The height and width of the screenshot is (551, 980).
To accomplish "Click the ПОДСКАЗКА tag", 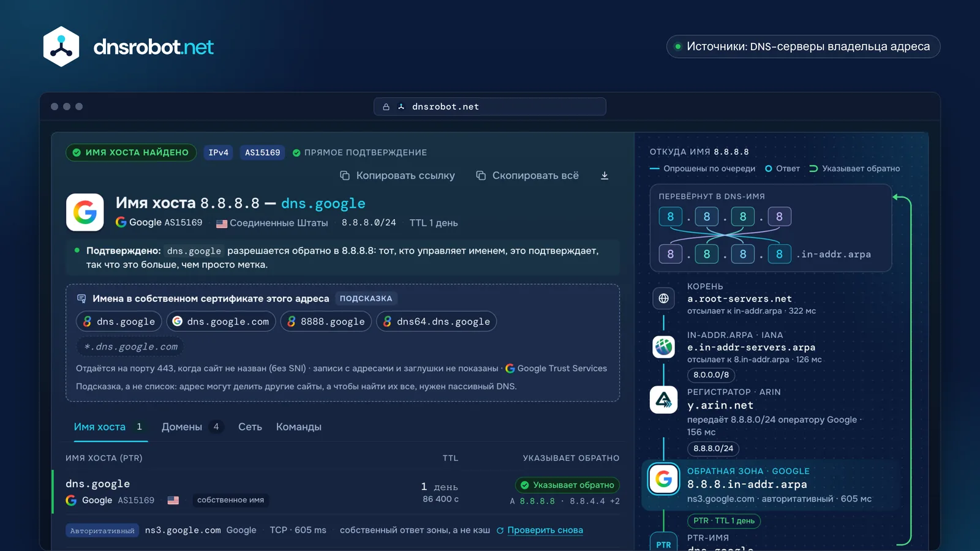I will pos(366,299).
